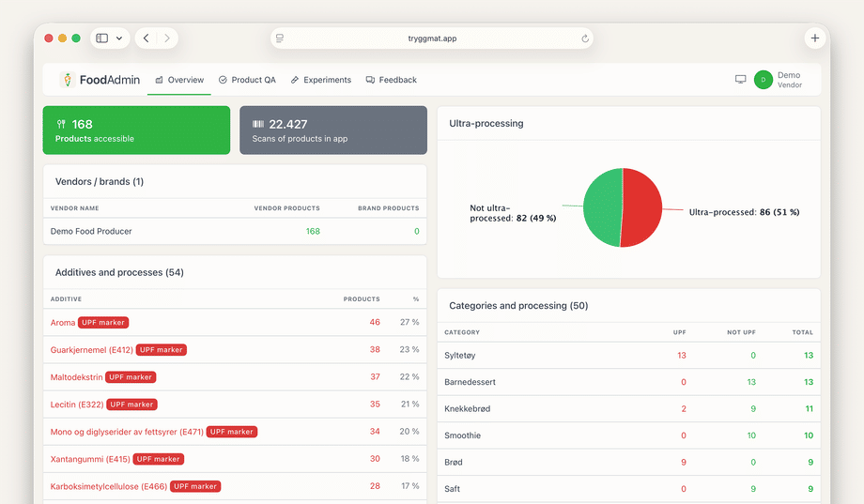Screen dimensions: 864x504
Task: Click the Lecitin (E322) additive link
Action: [x=77, y=405]
